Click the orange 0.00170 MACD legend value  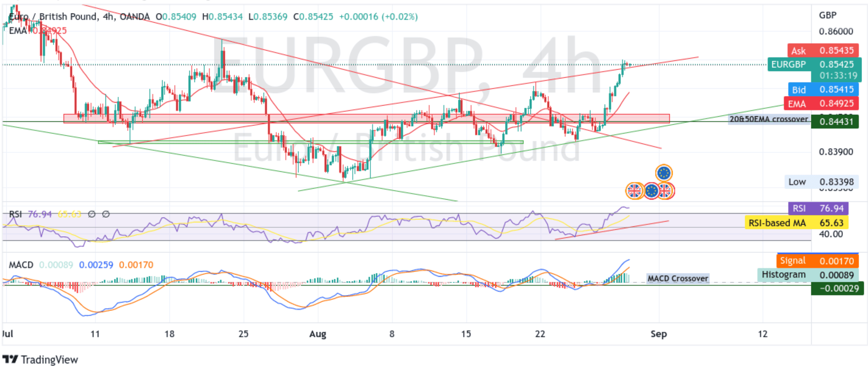click(136, 265)
